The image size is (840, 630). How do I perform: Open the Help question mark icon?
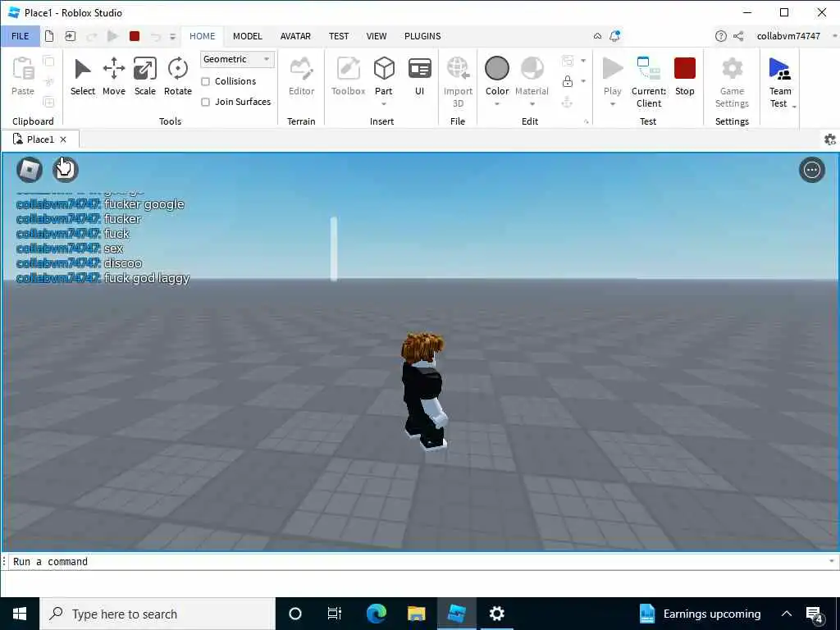coord(720,36)
